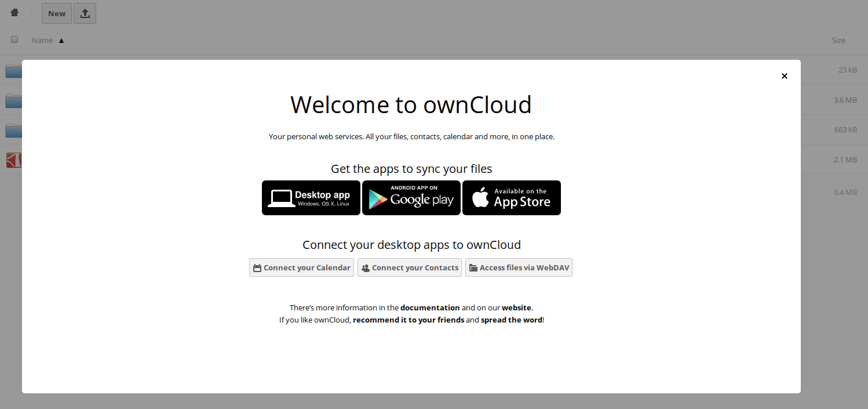Click the 2.1 MB size value
This screenshot has height=409, width=868.
click(x=845, y=160)
